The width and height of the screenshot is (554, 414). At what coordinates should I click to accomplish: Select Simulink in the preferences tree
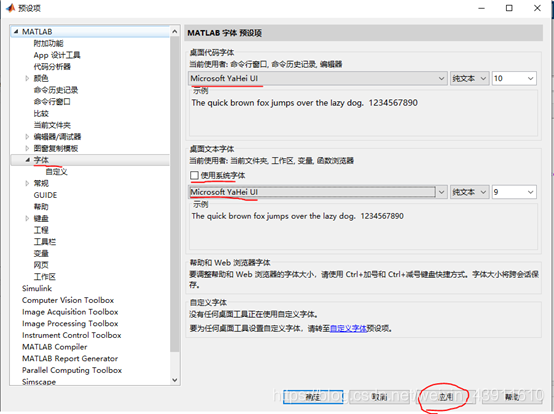click(37, 288)
